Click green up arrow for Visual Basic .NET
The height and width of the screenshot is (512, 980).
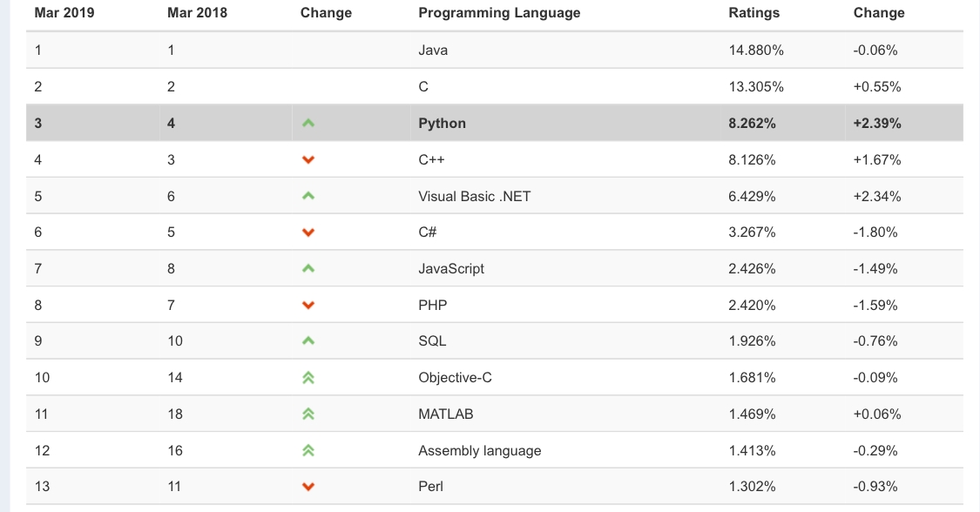308,197
